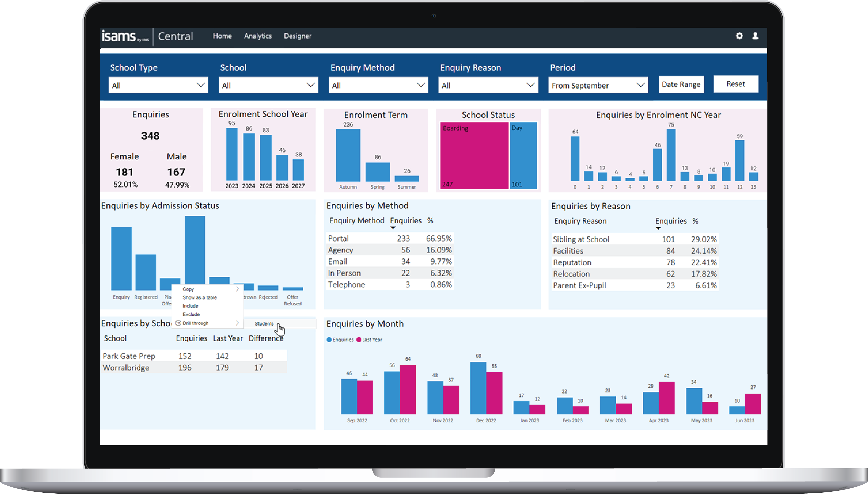
Task: Click the user profile icon
Action: [755, 36]
